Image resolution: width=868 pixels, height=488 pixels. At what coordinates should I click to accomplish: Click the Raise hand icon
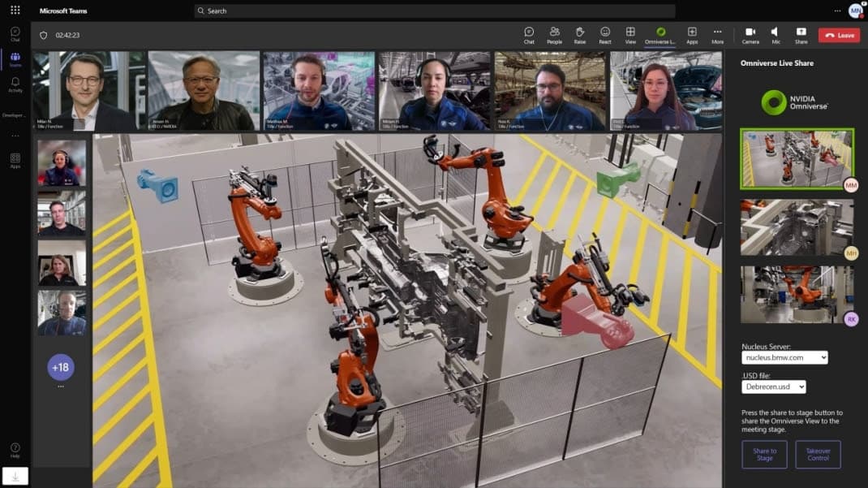pos(580,32)
